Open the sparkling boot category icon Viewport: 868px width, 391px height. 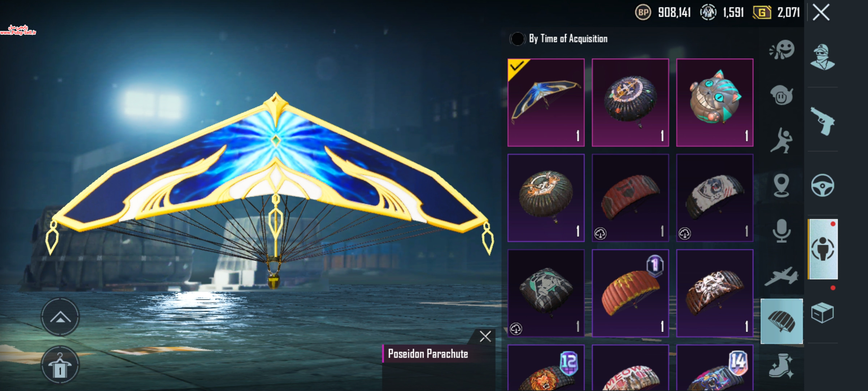click(781, 366)
